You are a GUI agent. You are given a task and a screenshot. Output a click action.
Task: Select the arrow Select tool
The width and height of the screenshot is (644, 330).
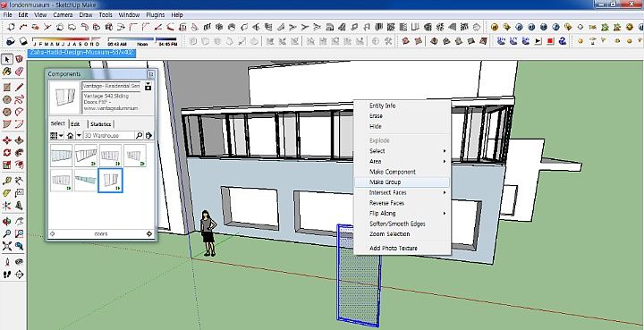[7, 60]
